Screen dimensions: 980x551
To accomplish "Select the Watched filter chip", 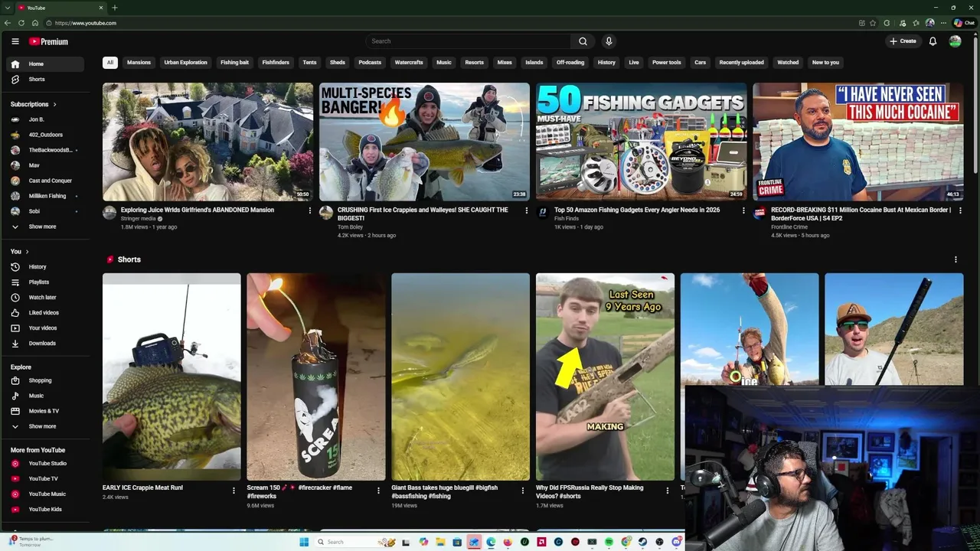I will (x=788, y=63).
